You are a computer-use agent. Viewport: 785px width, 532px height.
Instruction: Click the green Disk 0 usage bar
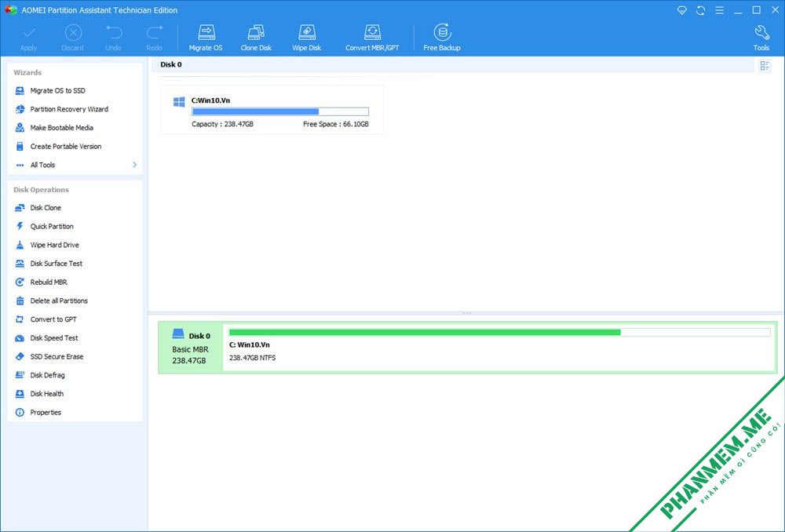pyautogui.click(x=499, y=333)
